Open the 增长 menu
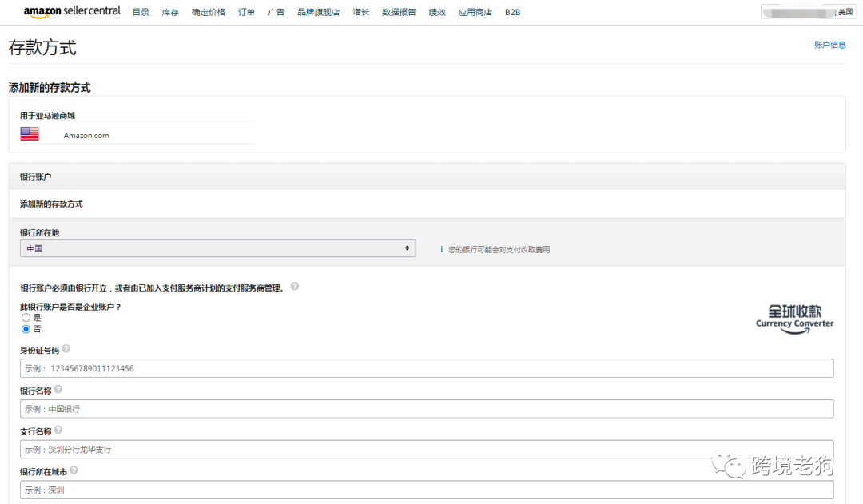 [361, 12]
